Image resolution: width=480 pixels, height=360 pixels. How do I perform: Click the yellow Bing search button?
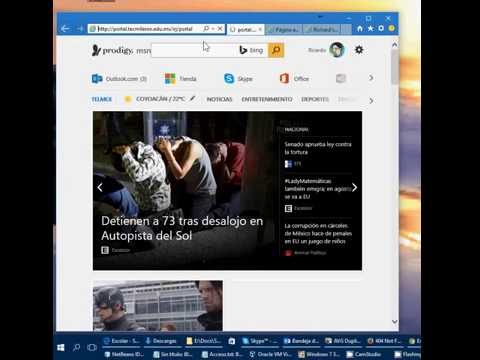pyautogui.click(x=276, y=50)
